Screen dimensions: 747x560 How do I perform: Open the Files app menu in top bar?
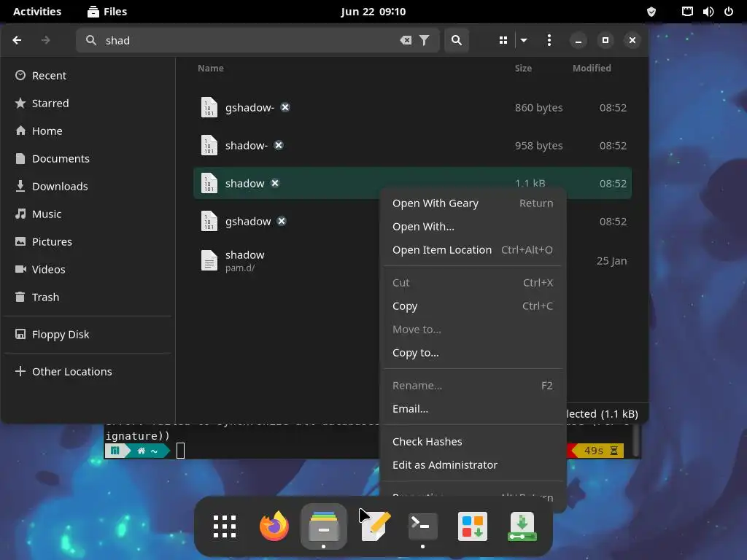coord(107,12)
